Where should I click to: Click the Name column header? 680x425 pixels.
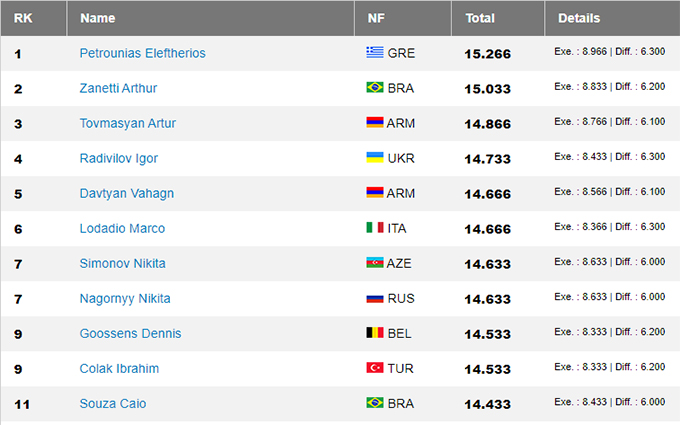[97, 18]
